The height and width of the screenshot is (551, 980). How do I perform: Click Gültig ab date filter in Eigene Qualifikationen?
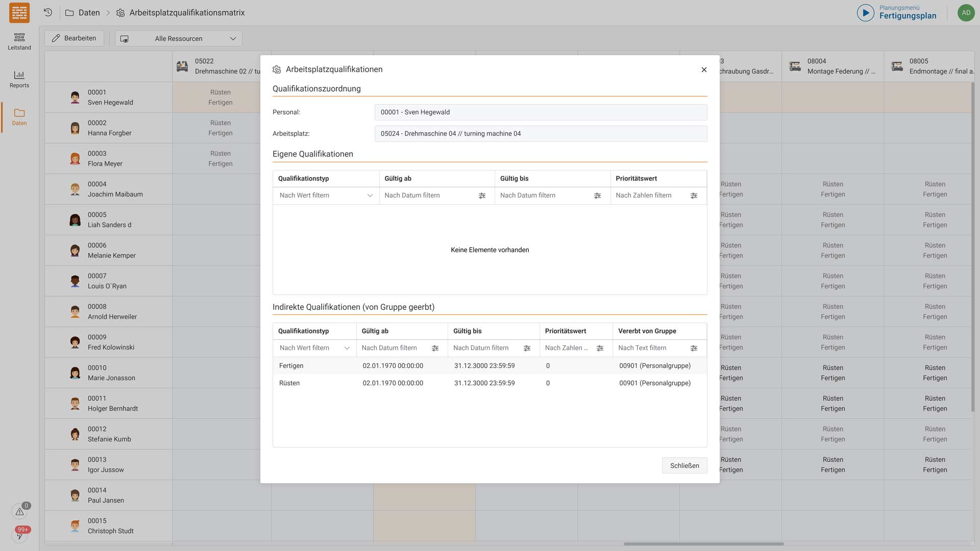tap(428, 195)
